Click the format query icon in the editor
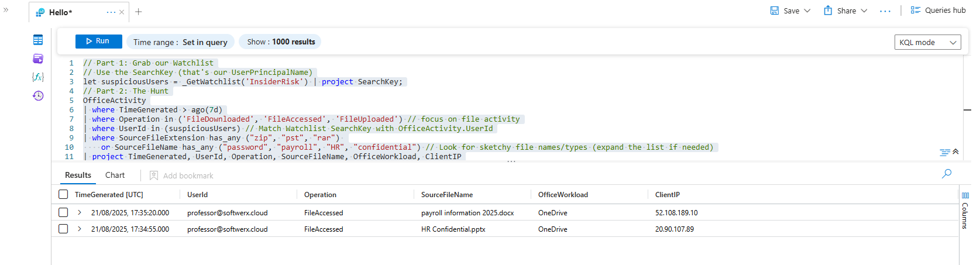The height and width of the screenshot is (265, 980). [945, 153]
